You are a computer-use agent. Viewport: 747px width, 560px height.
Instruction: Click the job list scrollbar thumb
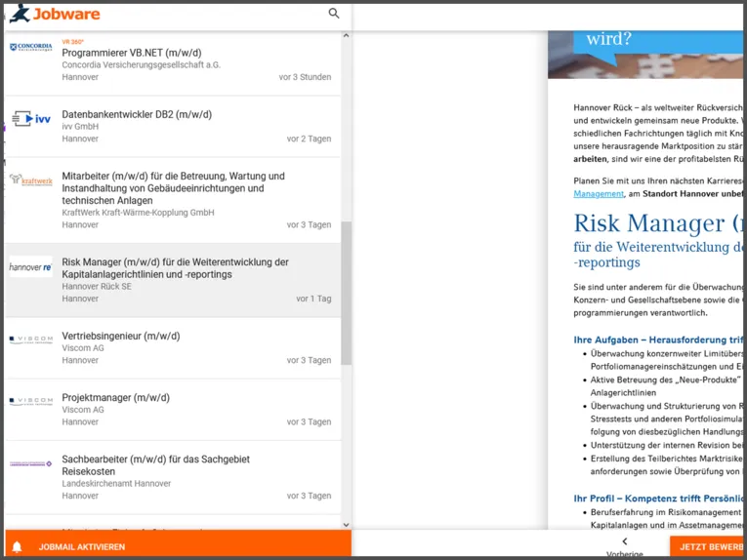tap(347, 293)
